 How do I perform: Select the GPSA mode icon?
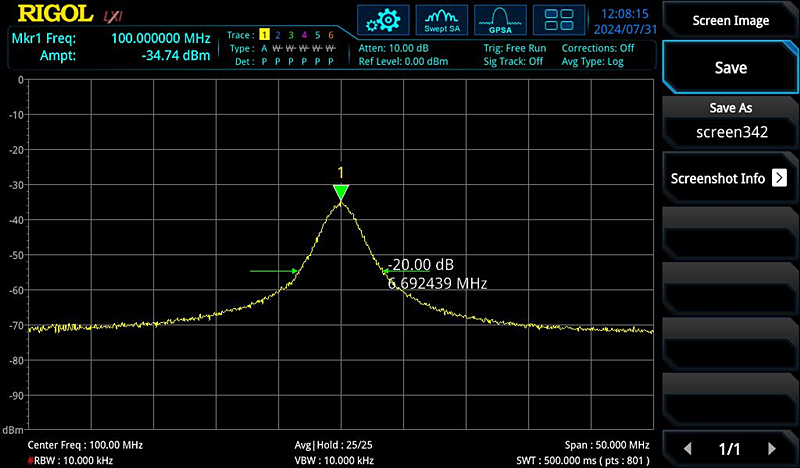[x=500, y=20]
